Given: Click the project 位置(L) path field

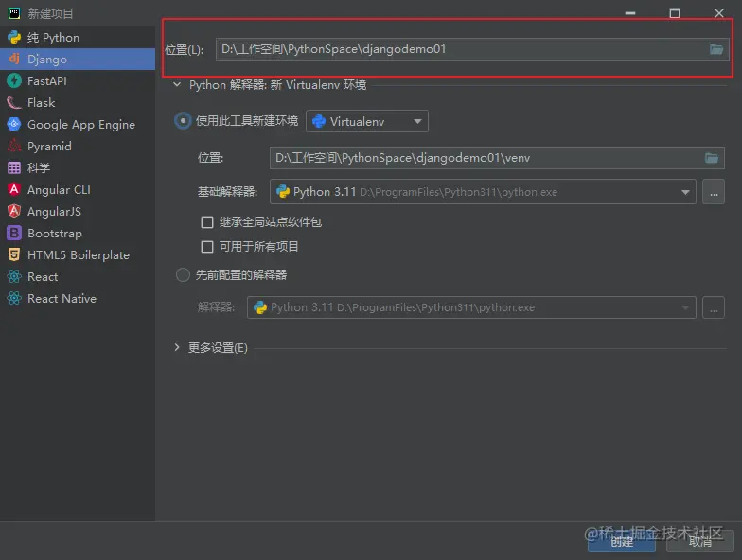Looking at the screenshot, I should 472,49.
